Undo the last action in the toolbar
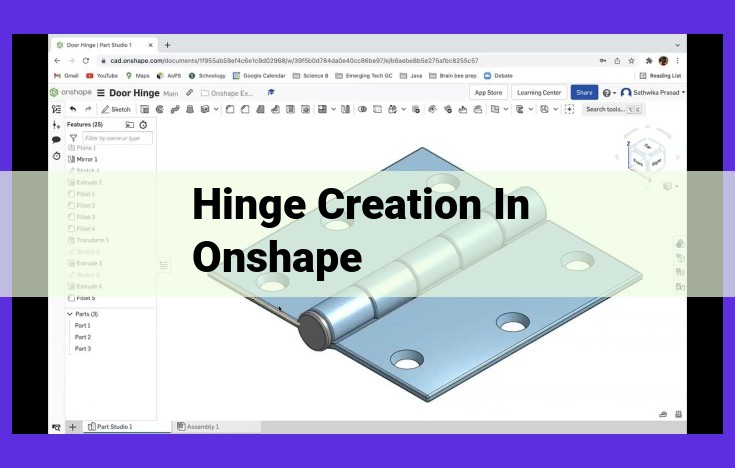Viewport: 735px width, 468px height. pos(73,109)
